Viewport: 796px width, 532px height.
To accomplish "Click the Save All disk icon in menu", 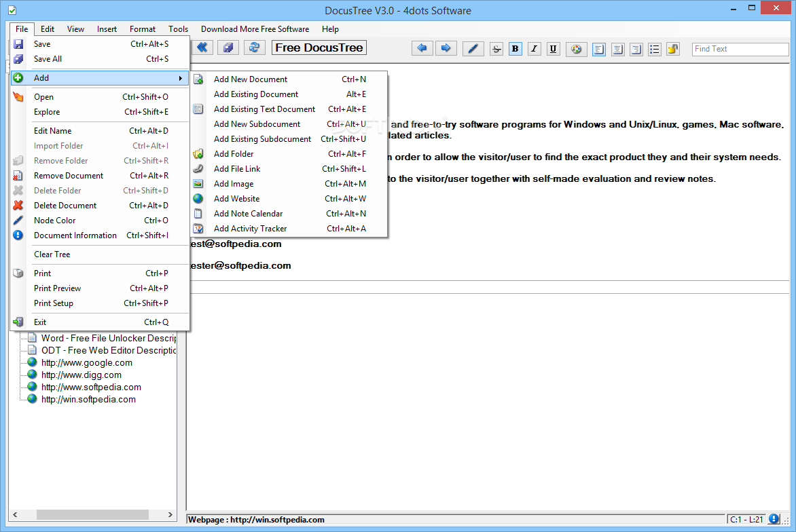I will pos(18,59).
